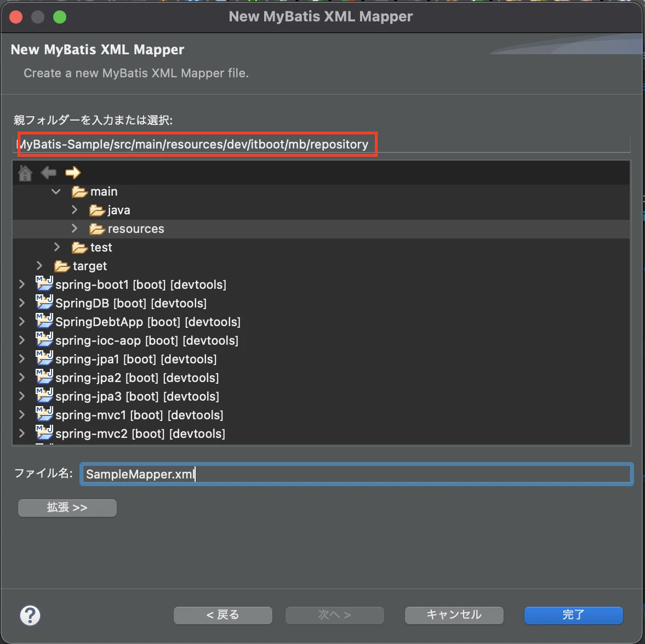Click the < 戻る back button

click(x=223, y=615)
